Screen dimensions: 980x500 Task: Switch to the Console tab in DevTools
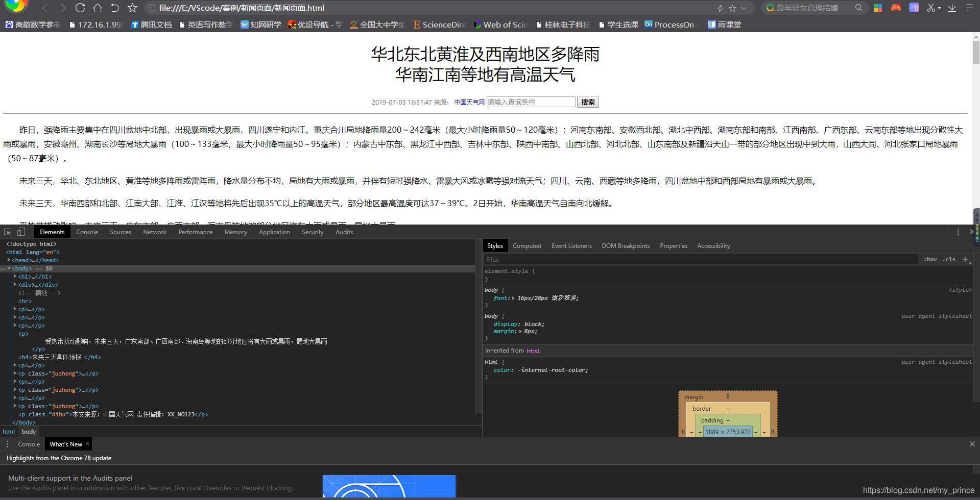(x=87, y=232)
